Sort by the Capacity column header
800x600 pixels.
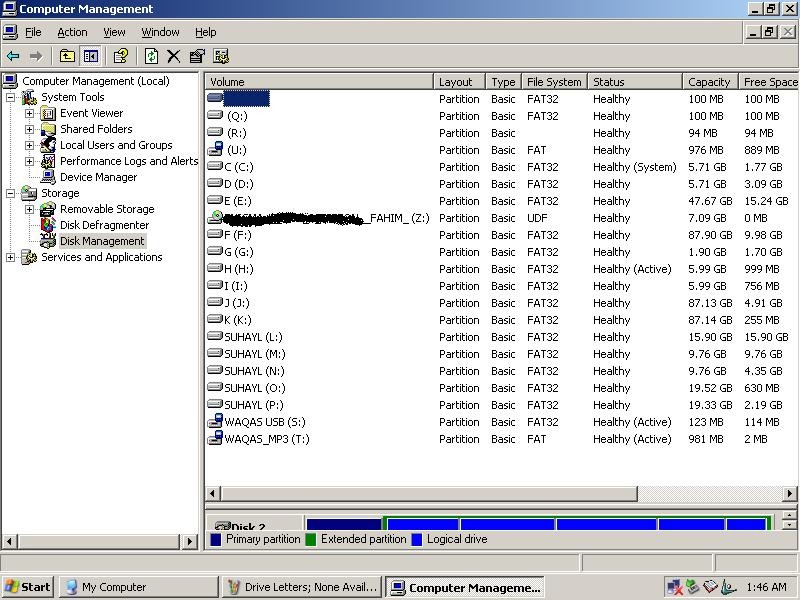(x=710, y=82)
